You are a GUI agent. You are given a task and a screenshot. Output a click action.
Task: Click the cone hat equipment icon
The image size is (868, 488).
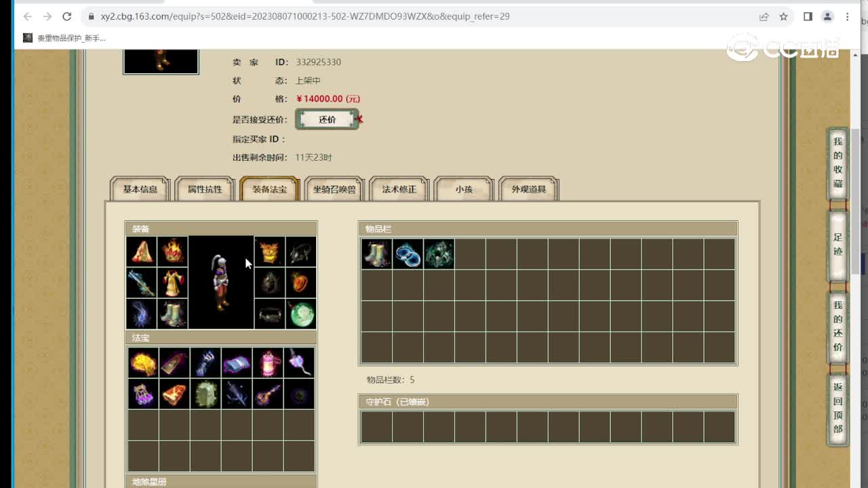pyautogui.click(x=142, y=251)
